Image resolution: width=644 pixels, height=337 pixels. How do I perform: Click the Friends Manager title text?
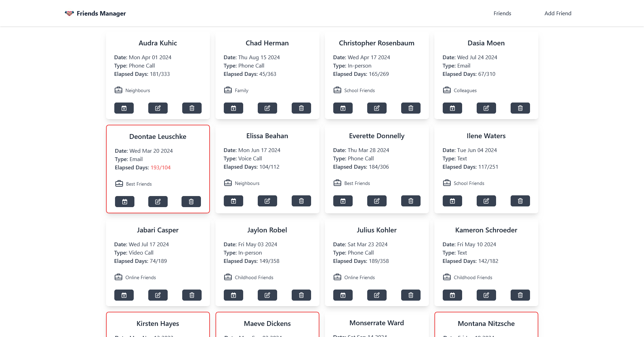[101, 13]
